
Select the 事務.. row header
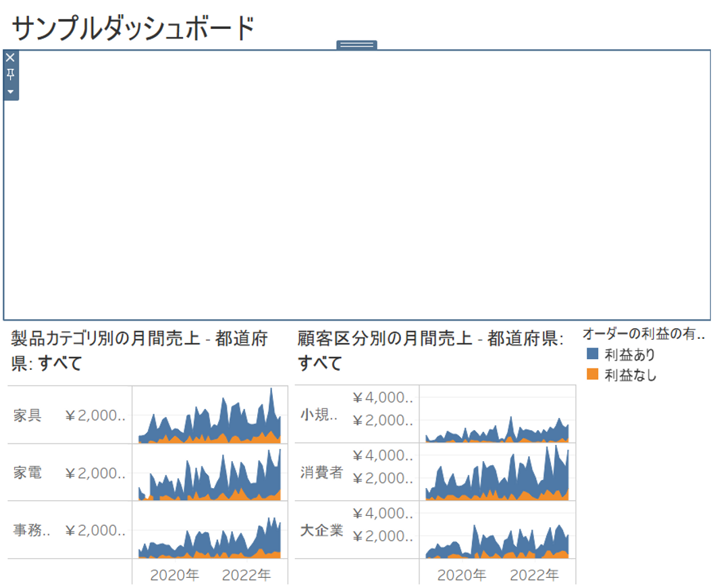coord(31,530)
